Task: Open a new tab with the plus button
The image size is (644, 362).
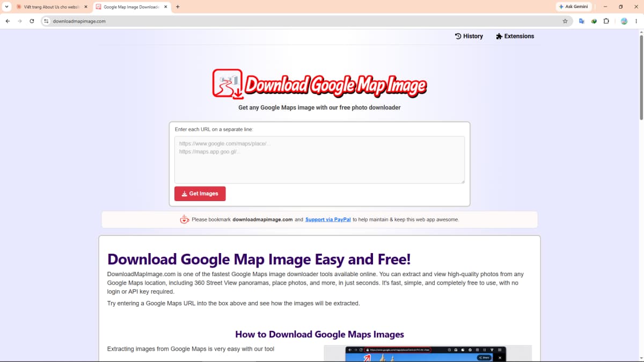Action: (x=178, y=7)
